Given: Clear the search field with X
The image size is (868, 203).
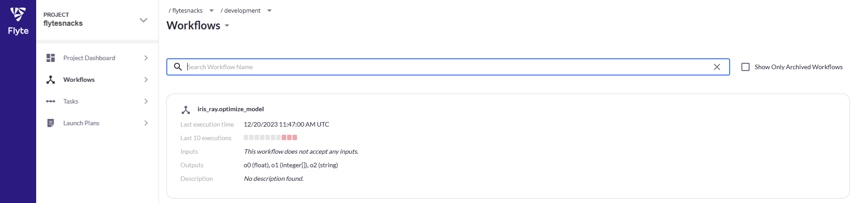Looking at the screenshot, I should coord(717,67).
